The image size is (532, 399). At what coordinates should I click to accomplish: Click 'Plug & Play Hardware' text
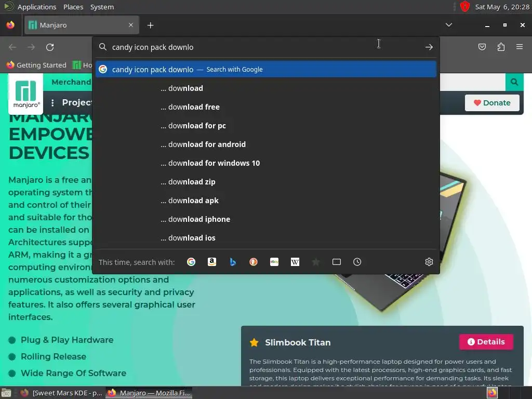click(x=67, y=340)
